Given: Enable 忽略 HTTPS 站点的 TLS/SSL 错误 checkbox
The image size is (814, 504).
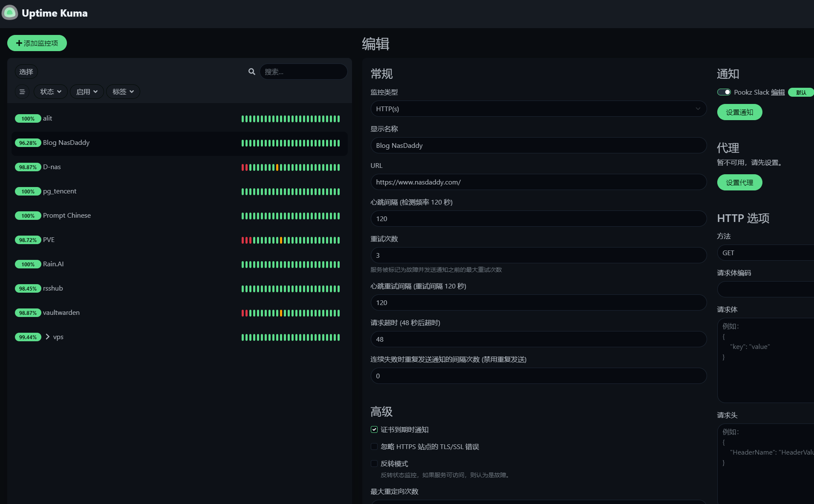Looking at the screenshot, I should (x=374, y=446).
